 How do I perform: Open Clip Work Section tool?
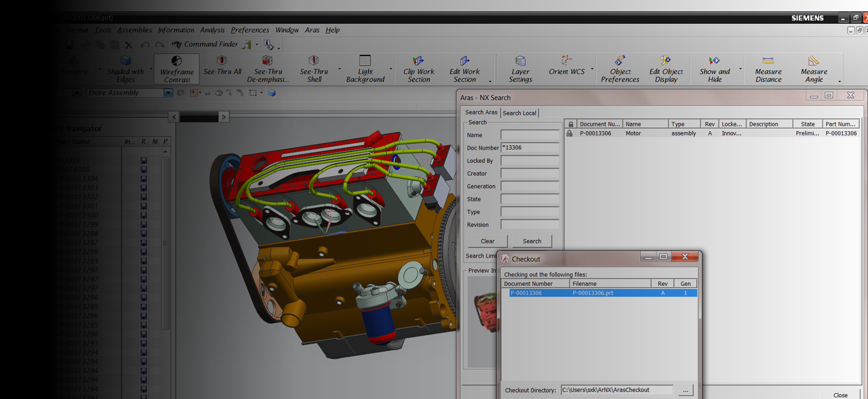[x=418, y=69]
